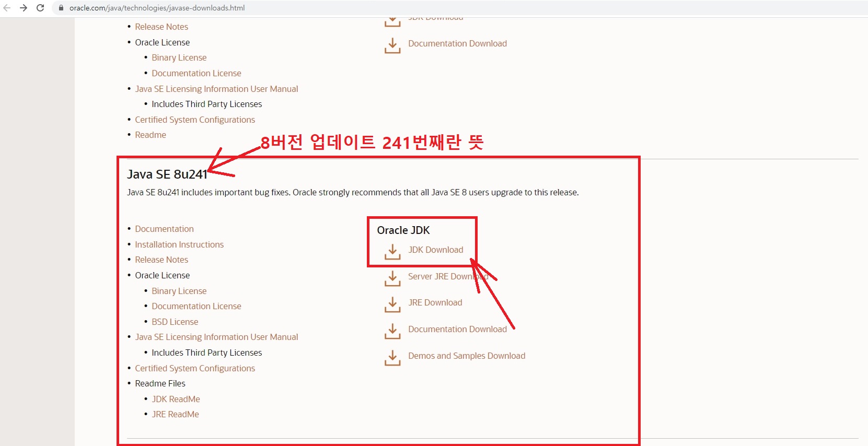This screenshot has width=868, height=446.
Task: Click 'Oracle License' text in 8u241 section
Action: coord(163,275)
